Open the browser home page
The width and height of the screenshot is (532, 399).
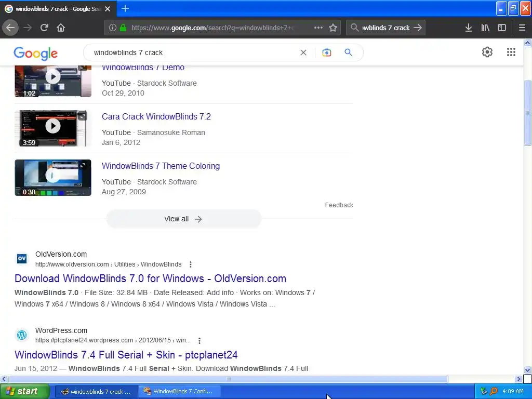pos(61,28)
